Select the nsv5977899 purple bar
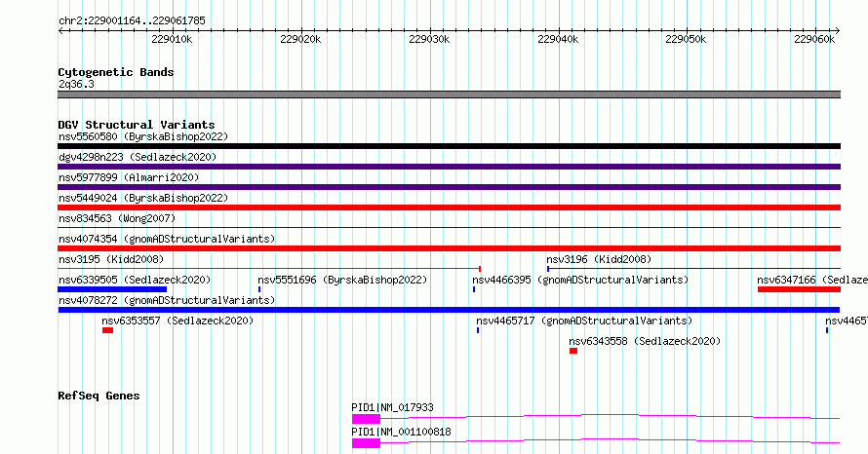The image size is (868, 454). click(x=449, y=187)
